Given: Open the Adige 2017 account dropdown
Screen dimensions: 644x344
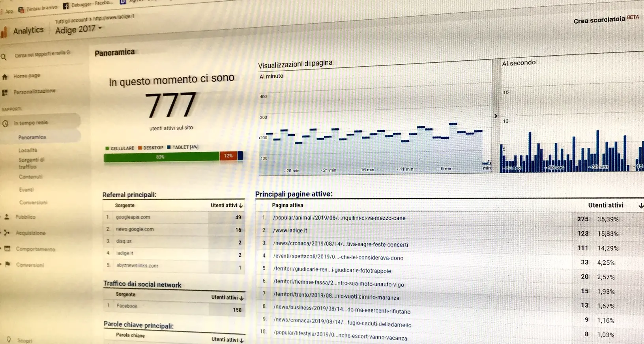Looking at the screenshot, I should click(79, 29).
